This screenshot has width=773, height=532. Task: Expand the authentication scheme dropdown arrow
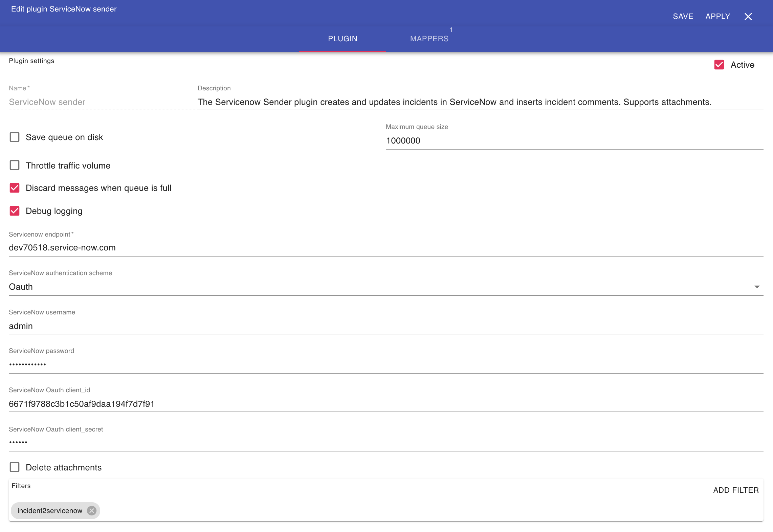coord(757,287)
